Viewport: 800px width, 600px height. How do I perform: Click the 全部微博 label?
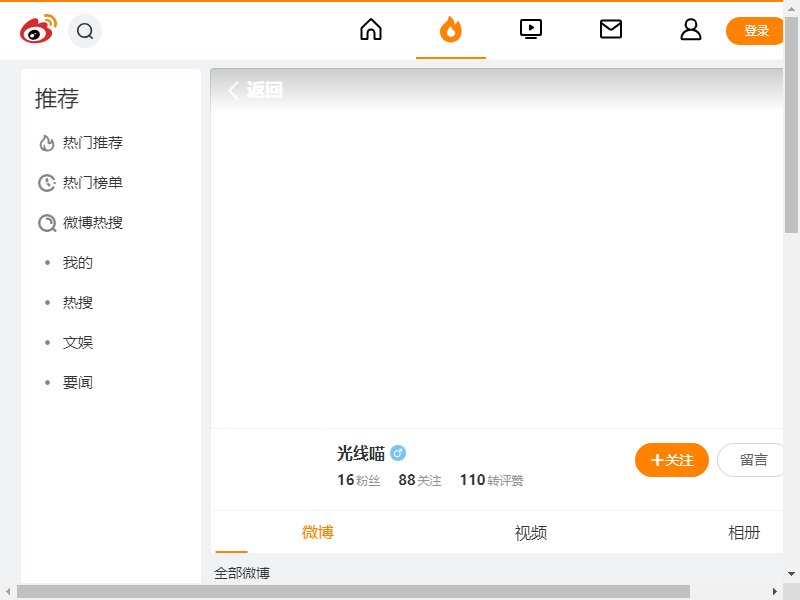click(x=242, y=573)
